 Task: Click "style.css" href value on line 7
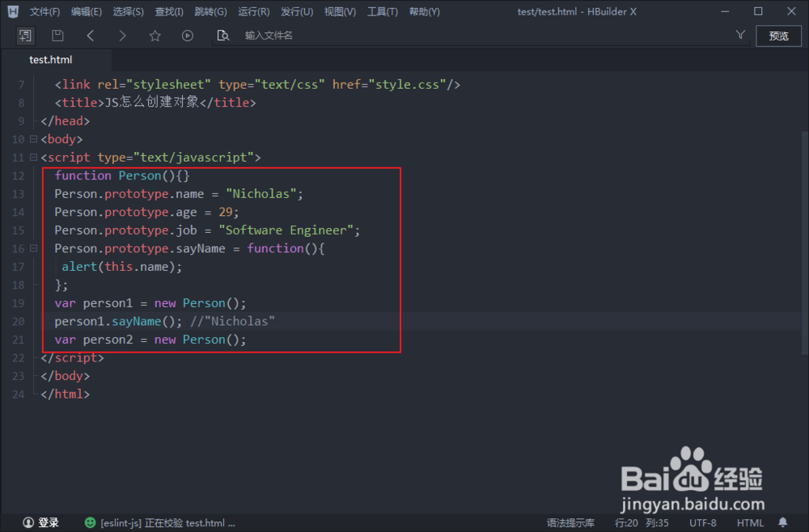407,84
